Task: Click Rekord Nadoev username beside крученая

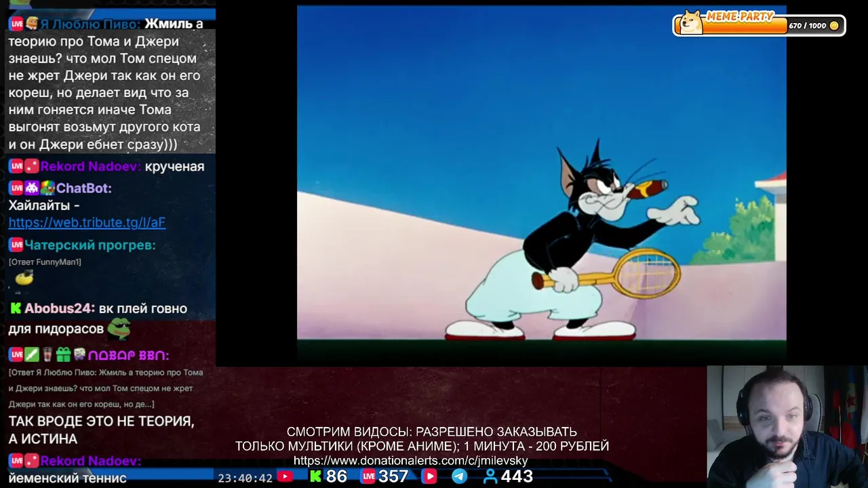Action: [x=90, y=166]
